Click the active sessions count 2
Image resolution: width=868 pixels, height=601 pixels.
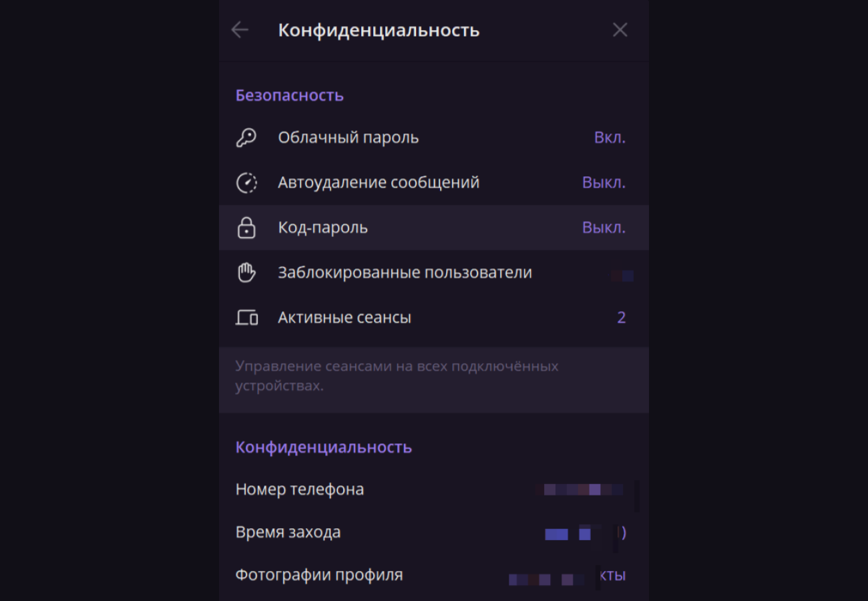[621, 318]
